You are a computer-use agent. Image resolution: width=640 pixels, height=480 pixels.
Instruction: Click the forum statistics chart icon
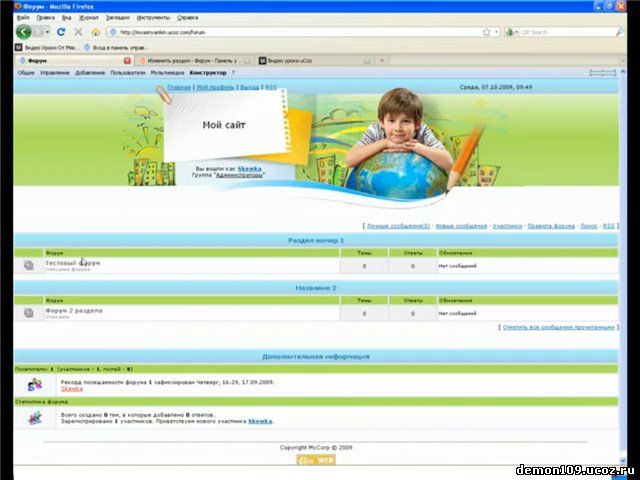click(x=35, y=418)
